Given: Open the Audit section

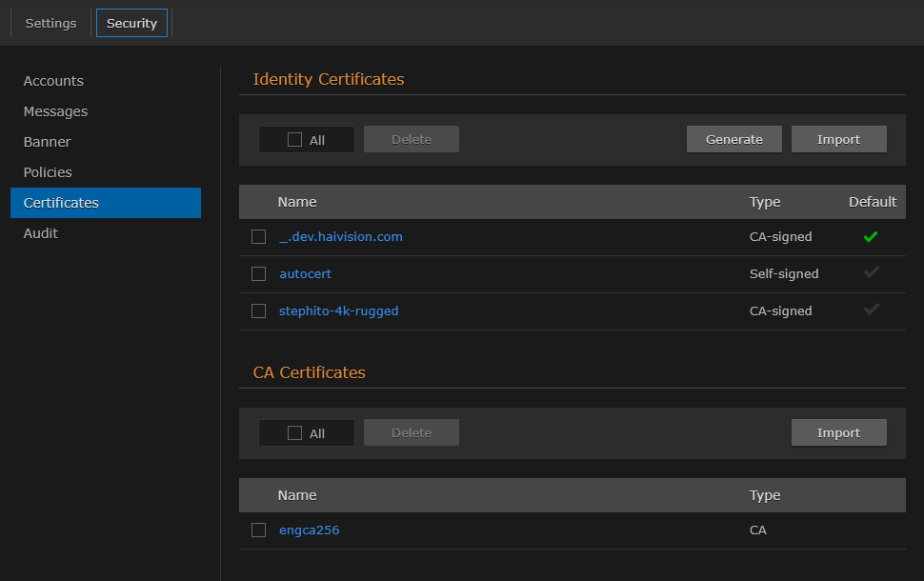Looking at the screenshot, I should pyautogui.click(x=41, y=232).
